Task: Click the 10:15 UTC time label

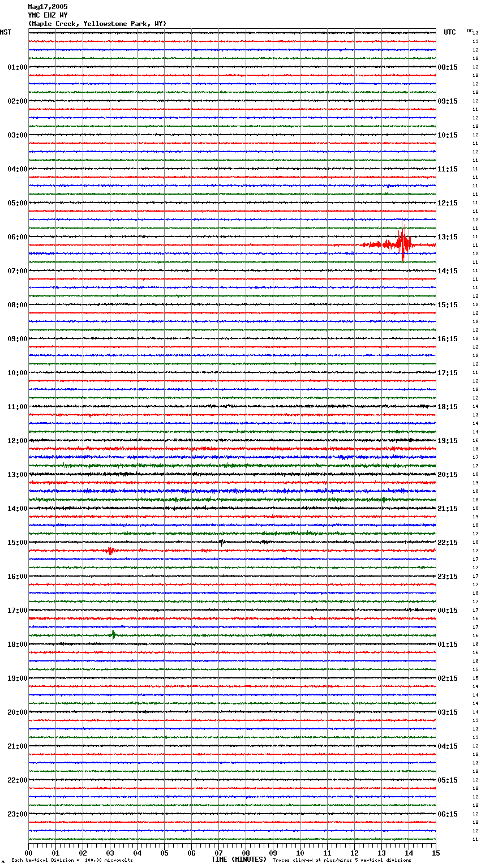Action: 448,135
